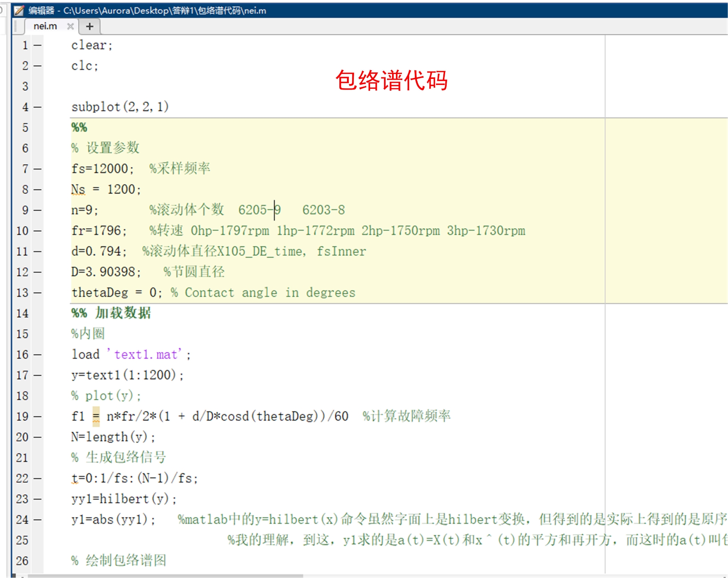Open a new tab with plus button

click(x=89, y=26)
